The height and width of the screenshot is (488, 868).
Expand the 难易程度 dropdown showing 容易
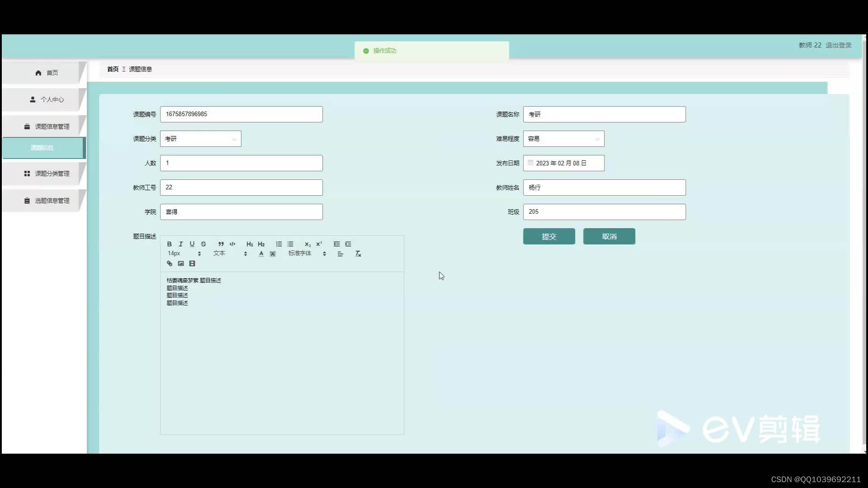tap(564, 139)
